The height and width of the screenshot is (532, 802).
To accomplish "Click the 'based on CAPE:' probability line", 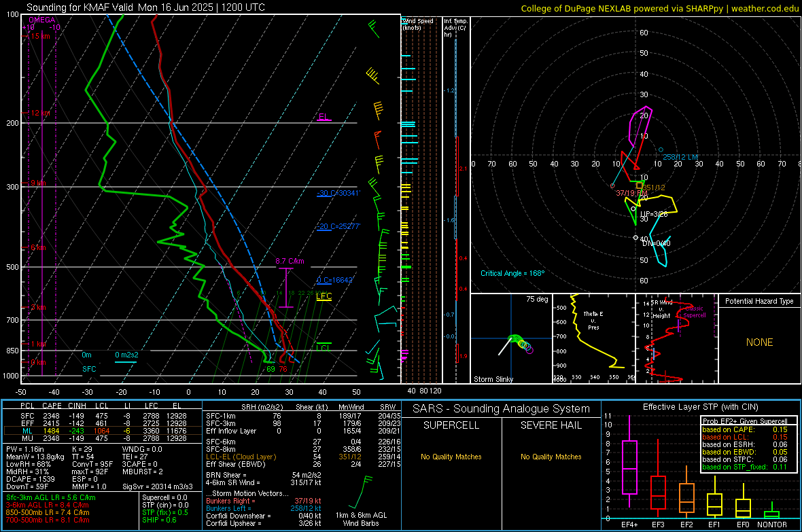I will 744,429.
